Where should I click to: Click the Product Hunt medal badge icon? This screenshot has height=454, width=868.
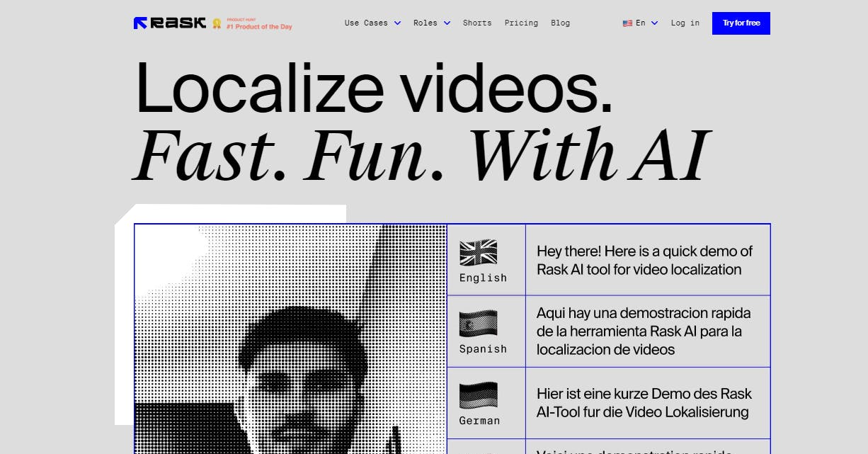click(x=217, y=23)
